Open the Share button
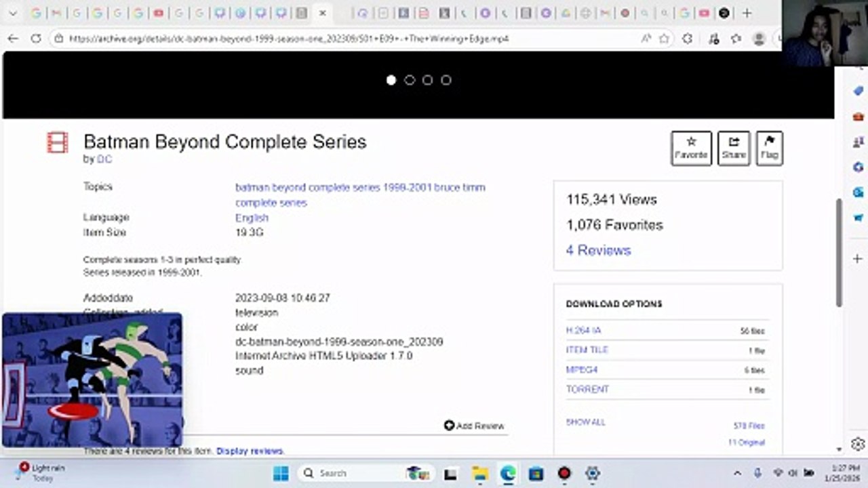 coord(734,148)
